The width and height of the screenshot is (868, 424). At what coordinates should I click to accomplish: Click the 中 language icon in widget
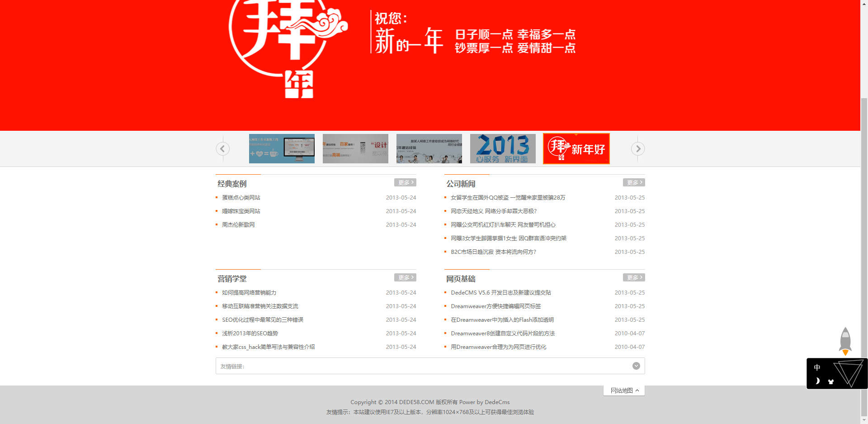pos(817,367)
